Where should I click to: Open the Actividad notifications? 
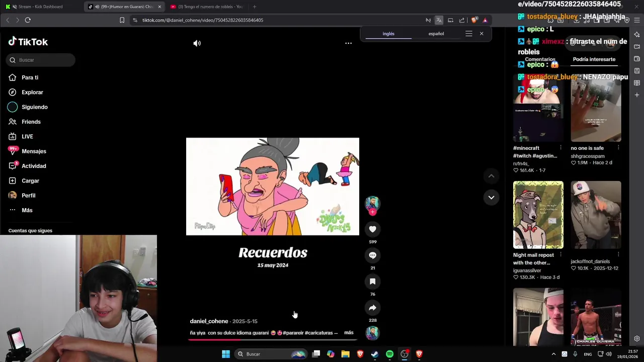click(33, 166)
